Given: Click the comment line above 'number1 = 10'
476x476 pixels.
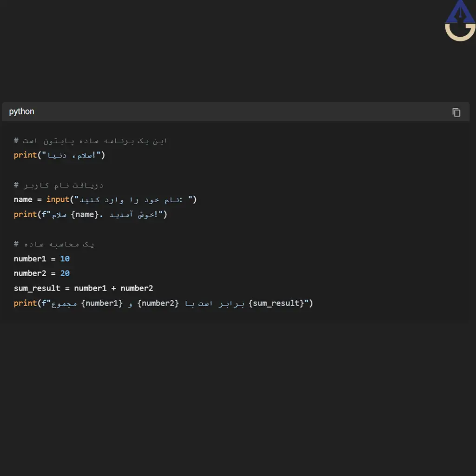Looking at the screenshot, I should [x=54, y=244].
